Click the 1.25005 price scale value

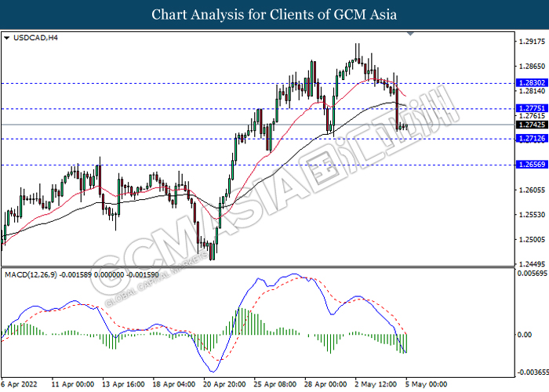point(532,240)
